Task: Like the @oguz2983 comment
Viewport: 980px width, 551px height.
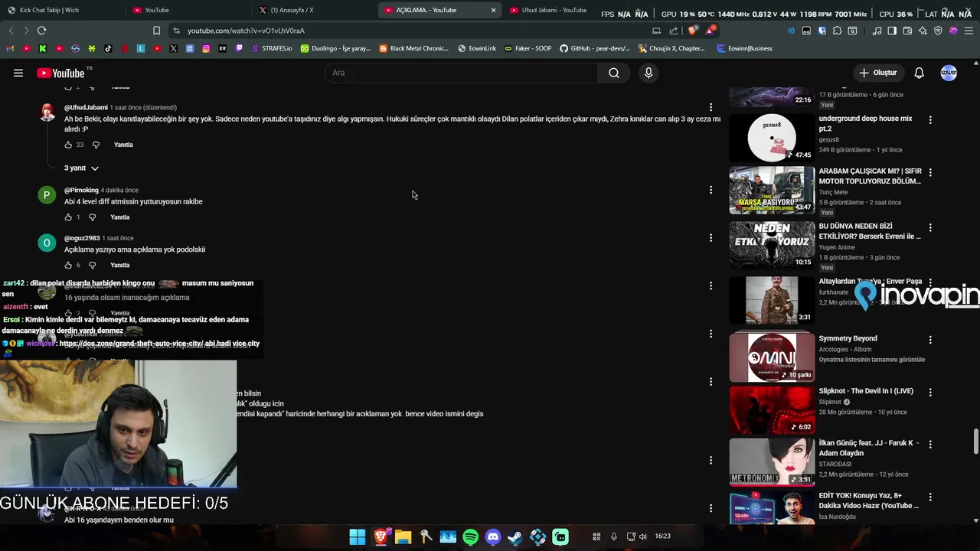Action: coord(68,265)
